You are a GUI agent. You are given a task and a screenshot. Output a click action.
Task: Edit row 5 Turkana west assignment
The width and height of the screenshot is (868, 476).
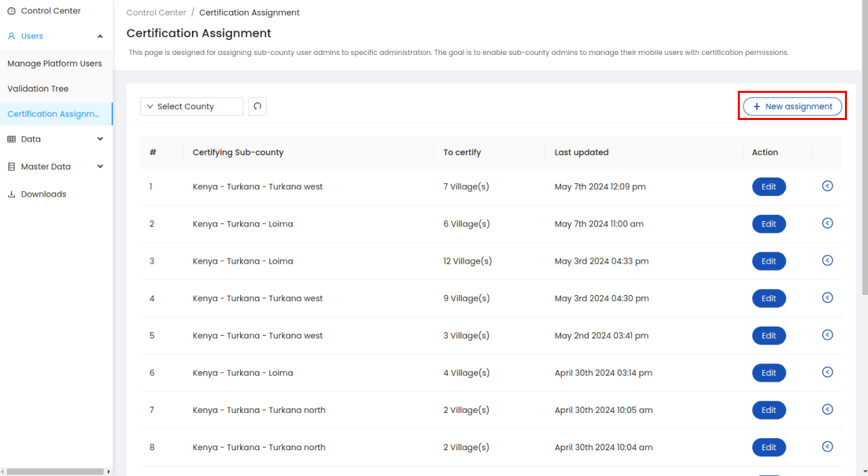769,336
